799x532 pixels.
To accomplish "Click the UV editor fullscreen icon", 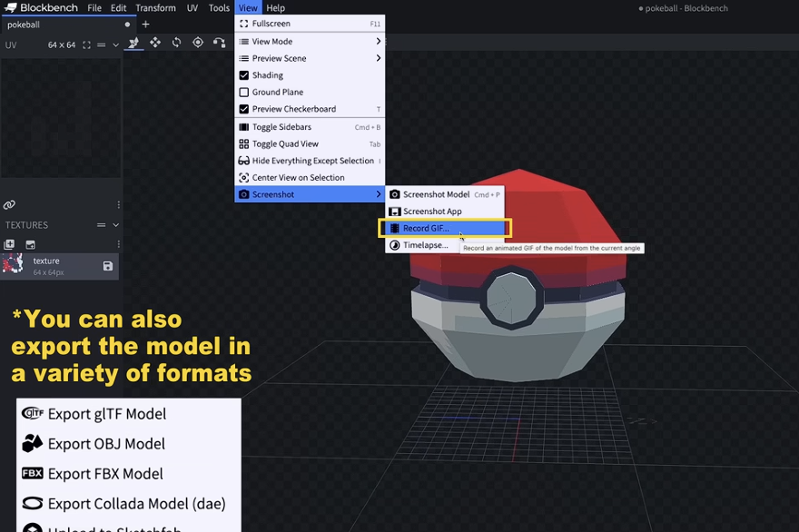I will (x=86, y=44).
